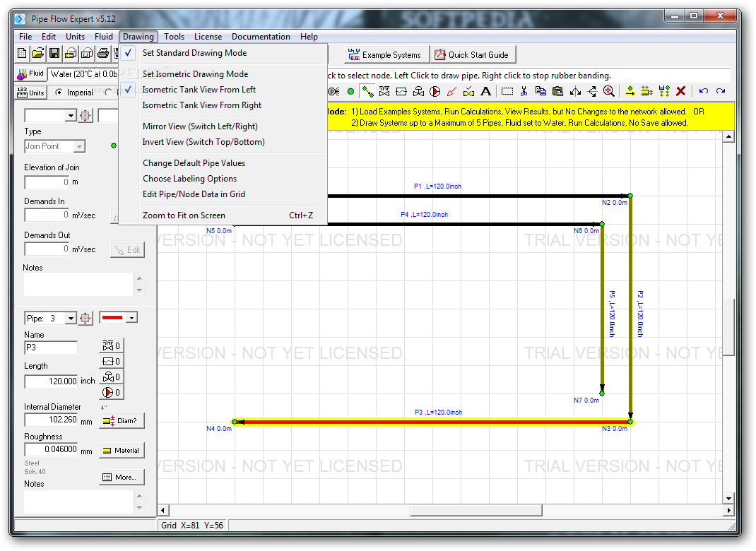The image size is (756, 551).
Task: Open the Join Point type dropdown
Action: coord(80,146)
